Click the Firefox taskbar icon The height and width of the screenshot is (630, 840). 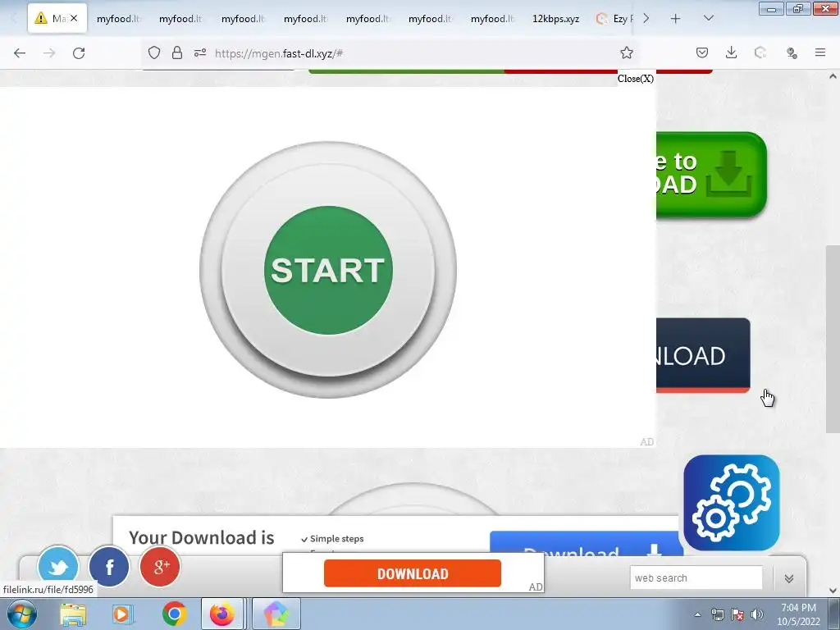coord(221,614)
